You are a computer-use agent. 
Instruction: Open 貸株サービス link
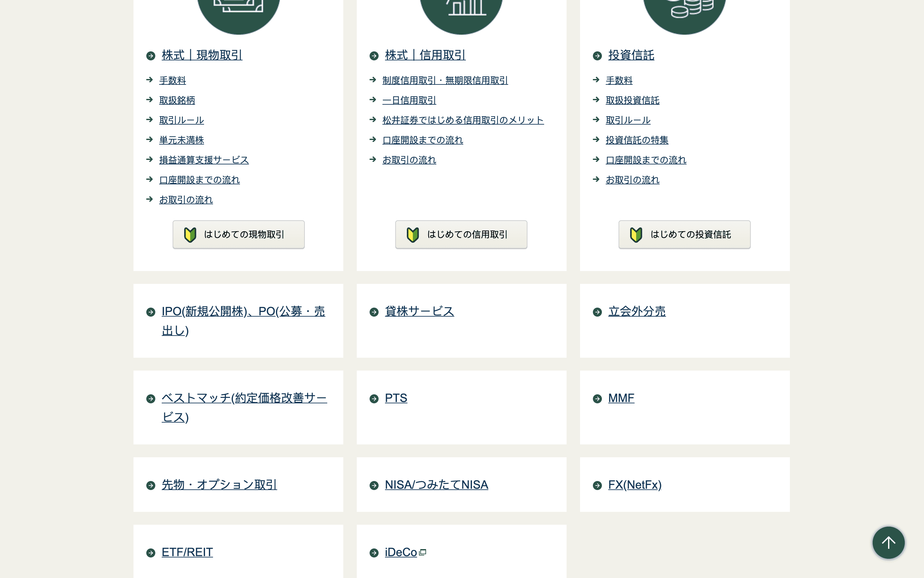pos(420,311)
